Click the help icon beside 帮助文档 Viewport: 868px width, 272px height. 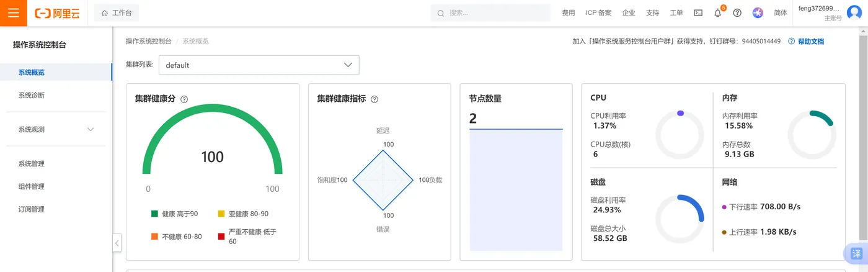point(791,41)
